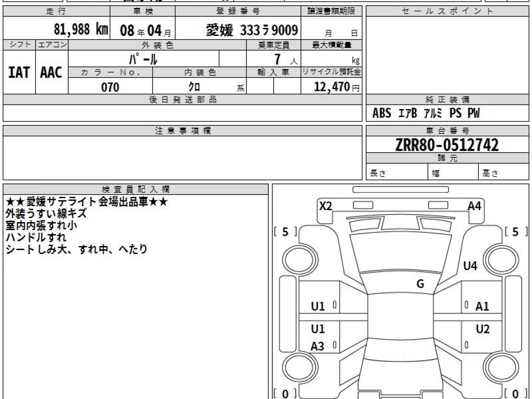Select the クロ interior color value
This screenshot has width=532, height=399.
click(194, 87)
